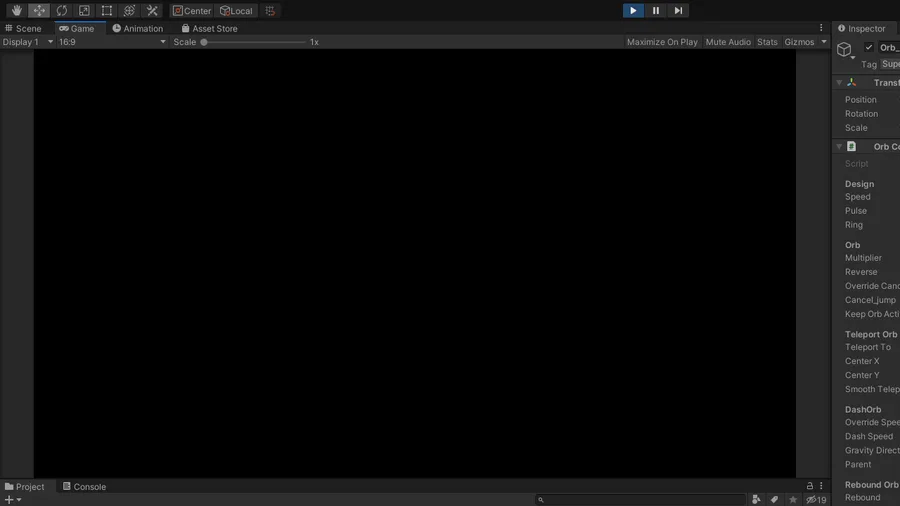Toggle Local handle rotation
Screen dimensions: 900x506
[x=236, y=10]
